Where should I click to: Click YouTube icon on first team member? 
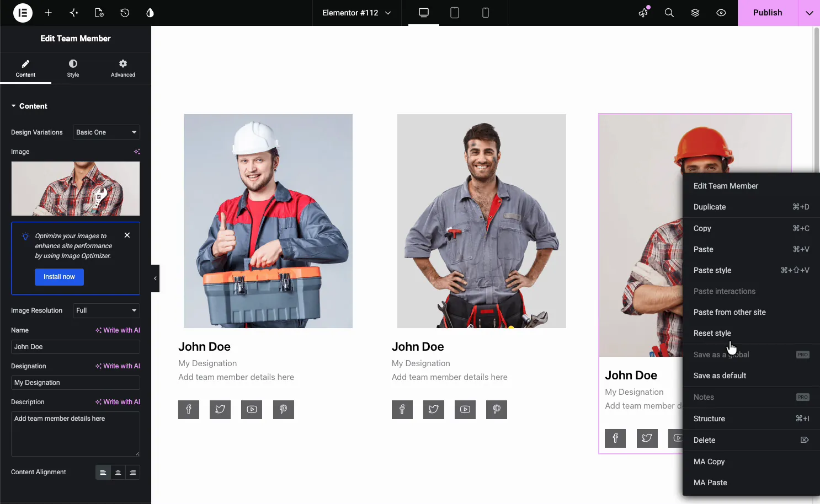tap(252, 410)
